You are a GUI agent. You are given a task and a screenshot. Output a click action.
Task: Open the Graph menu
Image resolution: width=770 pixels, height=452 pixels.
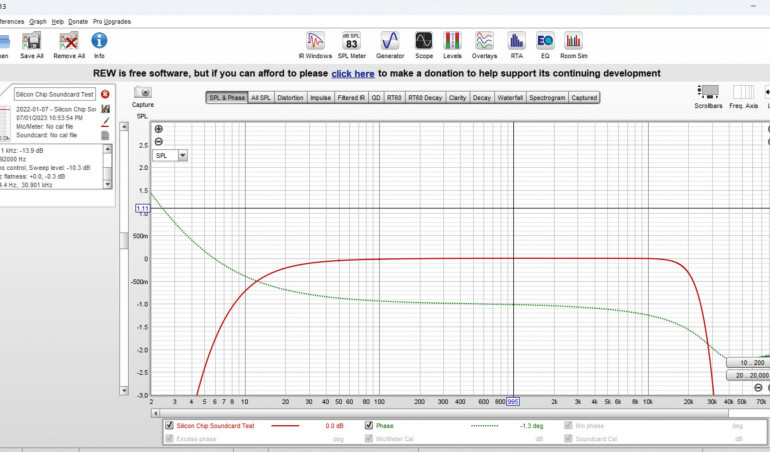[x=38, y=21]
